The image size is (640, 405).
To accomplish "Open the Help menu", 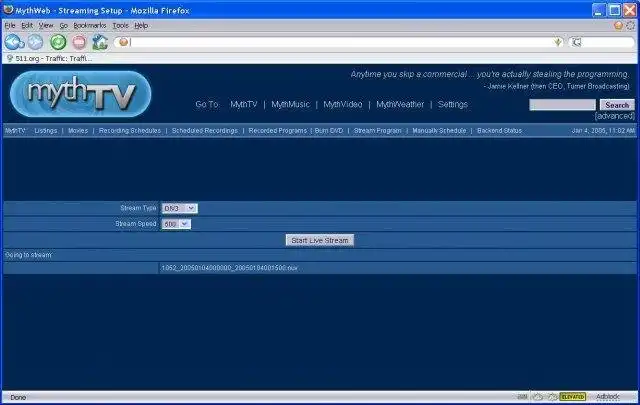I will pos(141,25).
